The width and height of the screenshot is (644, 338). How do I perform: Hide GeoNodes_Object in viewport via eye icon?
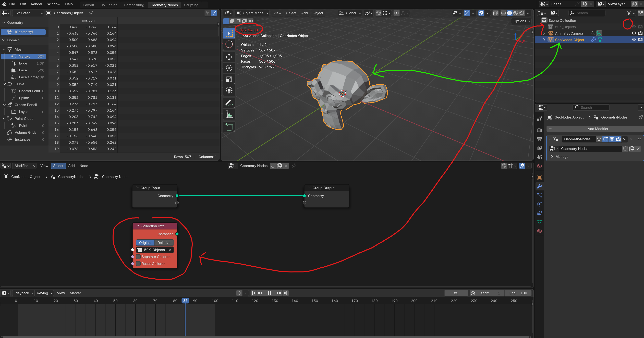pyautogui.click(x=634, y=40)
